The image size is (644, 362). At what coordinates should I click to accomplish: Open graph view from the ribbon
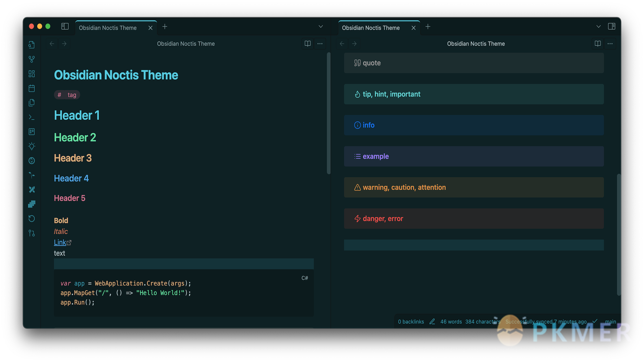(x=32, y=59)
